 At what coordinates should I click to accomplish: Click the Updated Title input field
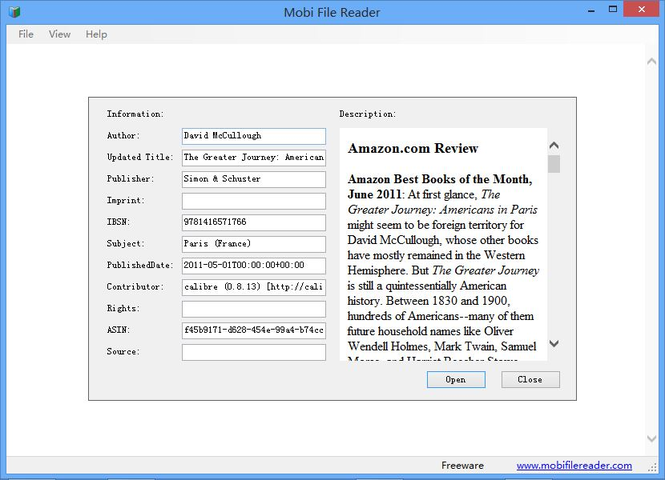(x=254, y=157)
